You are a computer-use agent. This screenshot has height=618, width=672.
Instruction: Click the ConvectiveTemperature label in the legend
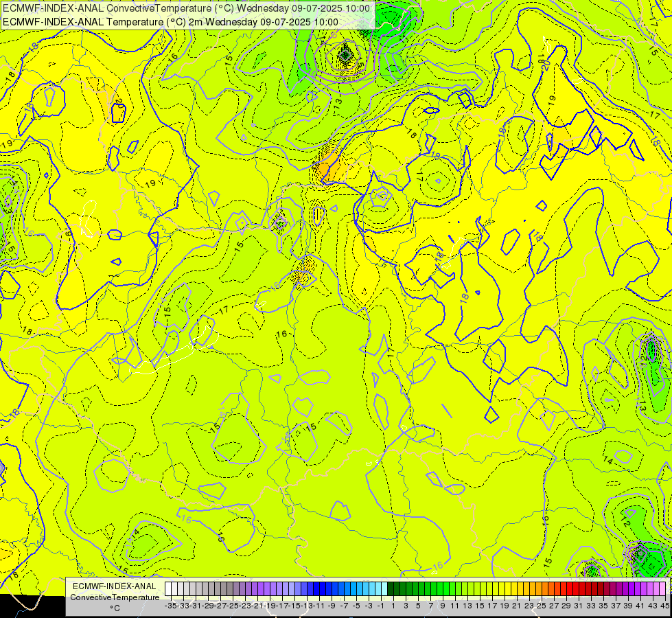pos(115,597)
